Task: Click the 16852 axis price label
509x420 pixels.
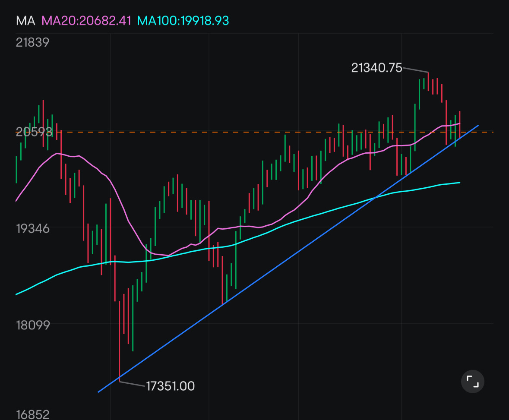Action: [x=33, y=414]
